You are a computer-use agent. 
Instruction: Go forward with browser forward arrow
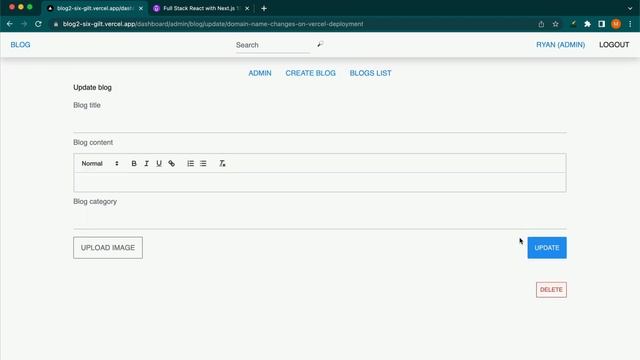point(24,24)
